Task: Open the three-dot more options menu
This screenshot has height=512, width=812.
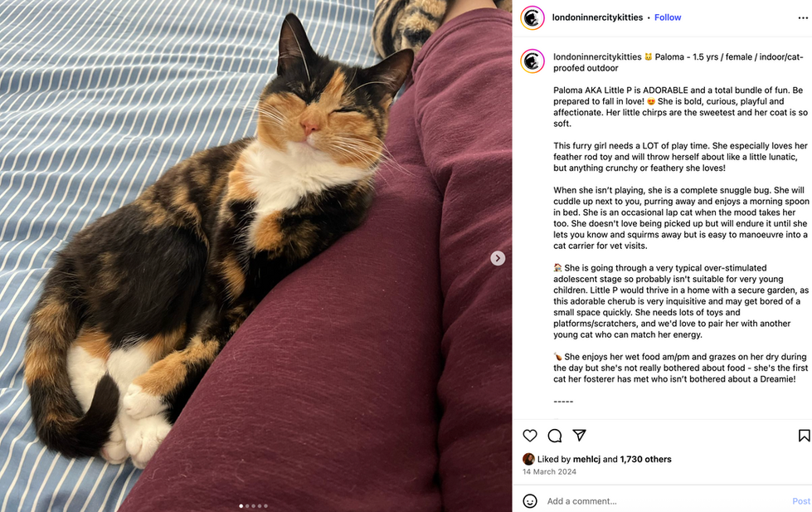Action: (x=803, y=17)
